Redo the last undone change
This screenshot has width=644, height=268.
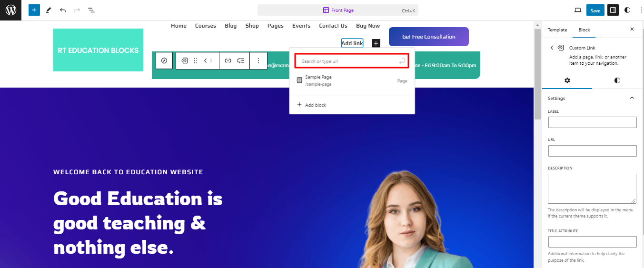(x=77, y=10)
